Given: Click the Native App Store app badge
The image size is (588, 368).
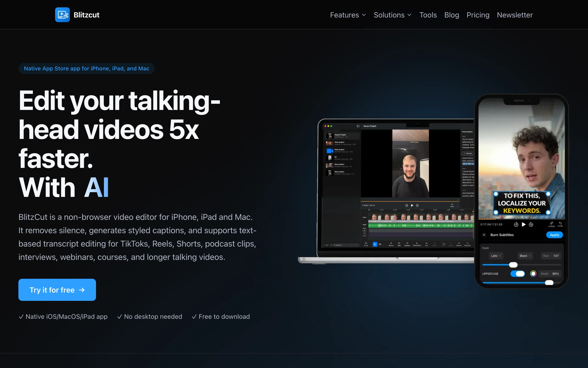Looking at the screenshot, I should [x=87, y=69].
